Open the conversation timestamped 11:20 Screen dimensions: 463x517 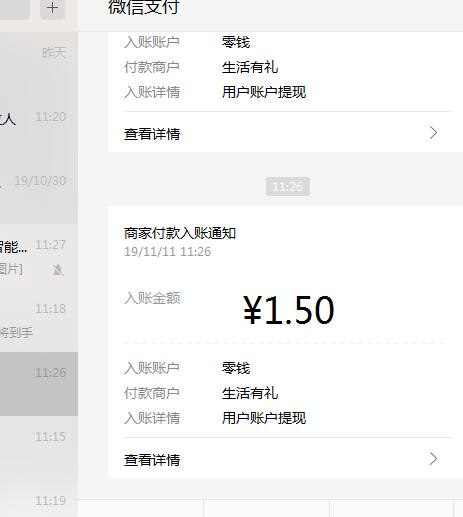[x=39, y=128]
